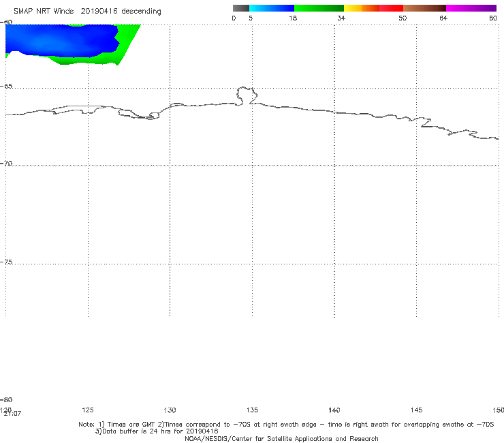Click the color bar label '50'
The image size is (504, 443).
point(403,18)
